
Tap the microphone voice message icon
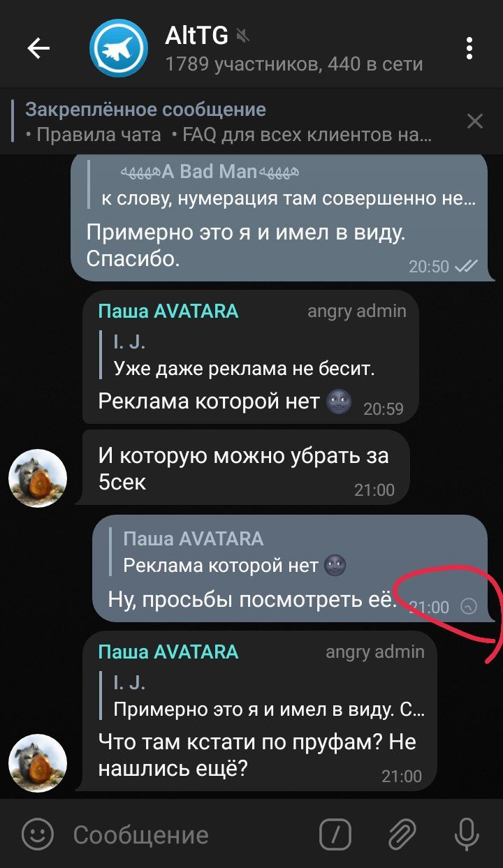(467, 834)
